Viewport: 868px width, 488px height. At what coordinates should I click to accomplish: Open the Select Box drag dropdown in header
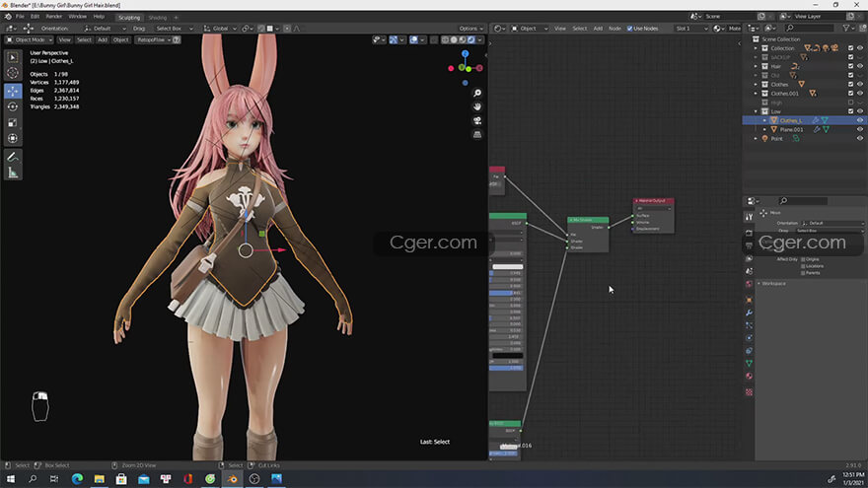point(174,29)
